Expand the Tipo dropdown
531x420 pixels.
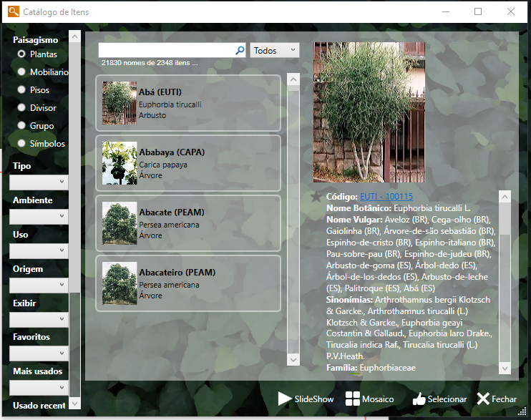(39, 182)
